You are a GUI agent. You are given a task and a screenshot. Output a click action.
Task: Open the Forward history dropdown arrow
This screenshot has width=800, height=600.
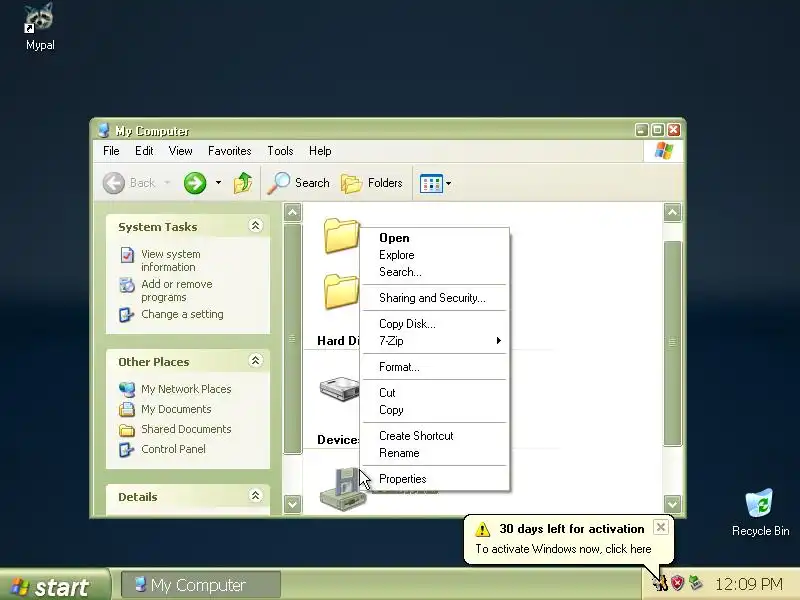click(218, 183)
